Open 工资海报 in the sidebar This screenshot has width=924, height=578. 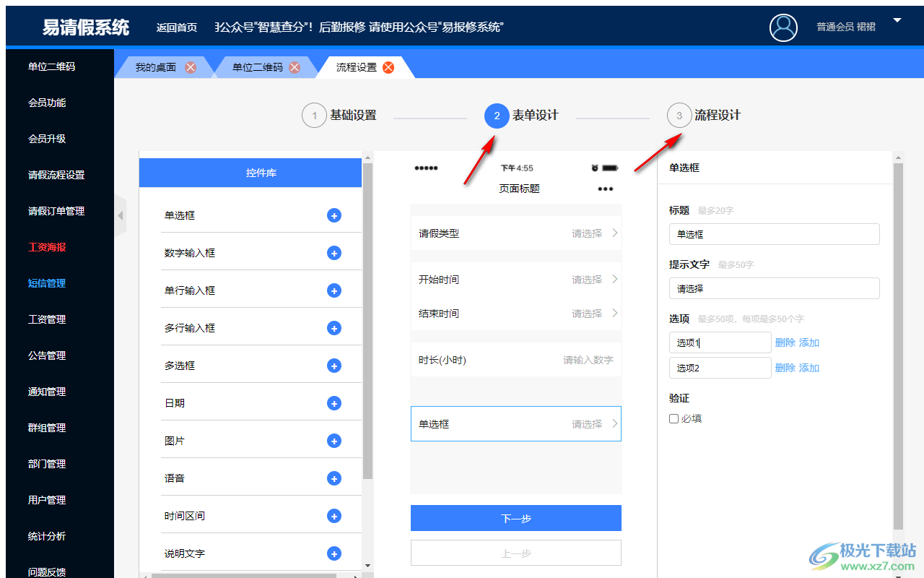[47, 247]
